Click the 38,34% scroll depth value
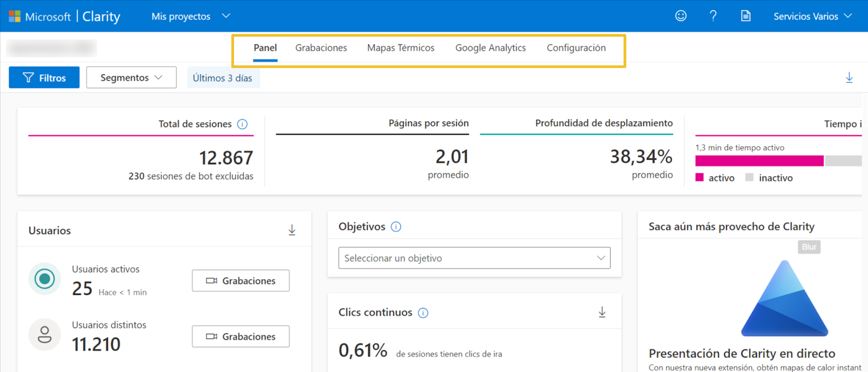The width and height of the screenshot is (868, 372). coord(641,157)
